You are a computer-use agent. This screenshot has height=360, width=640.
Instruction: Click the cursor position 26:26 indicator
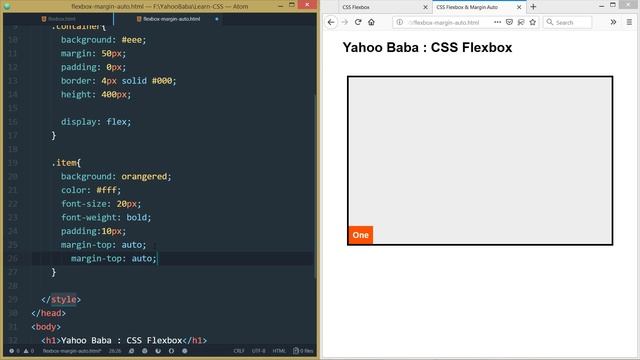pos(115,351)
